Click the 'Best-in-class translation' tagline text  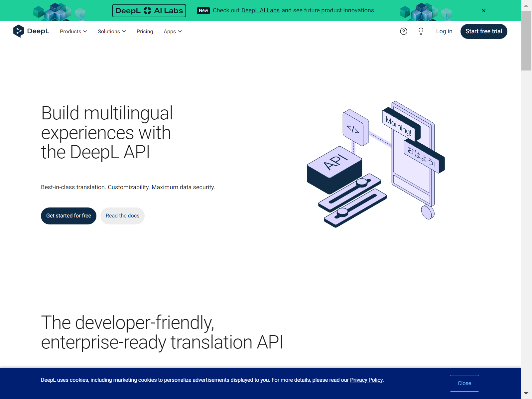[x=128, y=187]
